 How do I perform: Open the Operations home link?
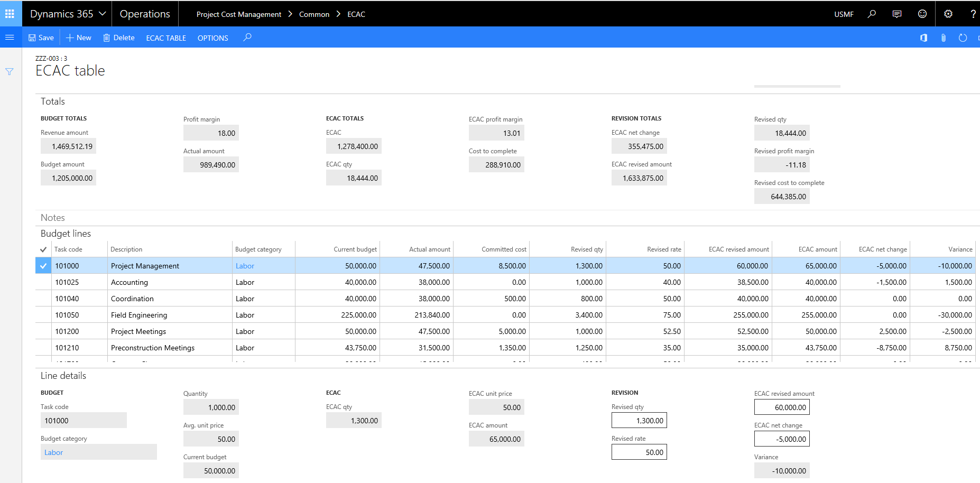[145, 14]
